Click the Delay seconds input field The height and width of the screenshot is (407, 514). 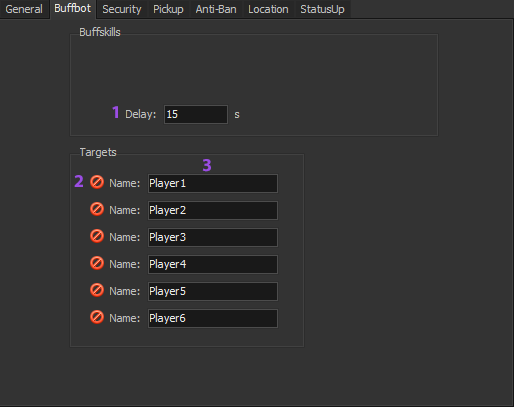point(196,114)
